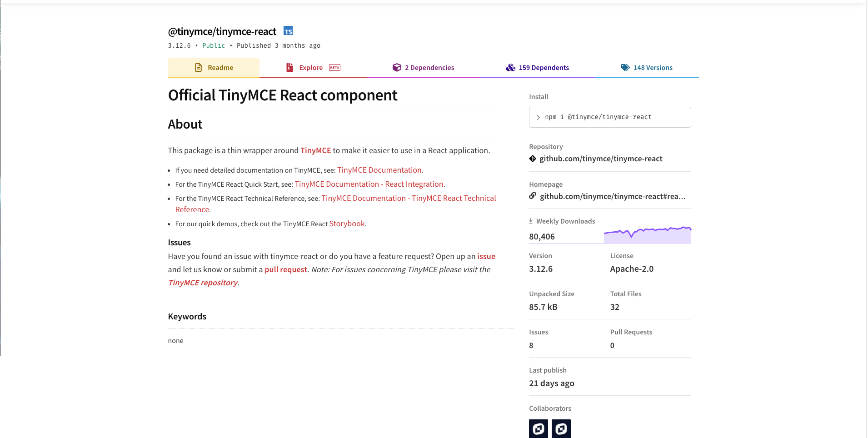Screen dimensions: 868x438
Task: Click the Explore file icon
Action: pos(289,68)
